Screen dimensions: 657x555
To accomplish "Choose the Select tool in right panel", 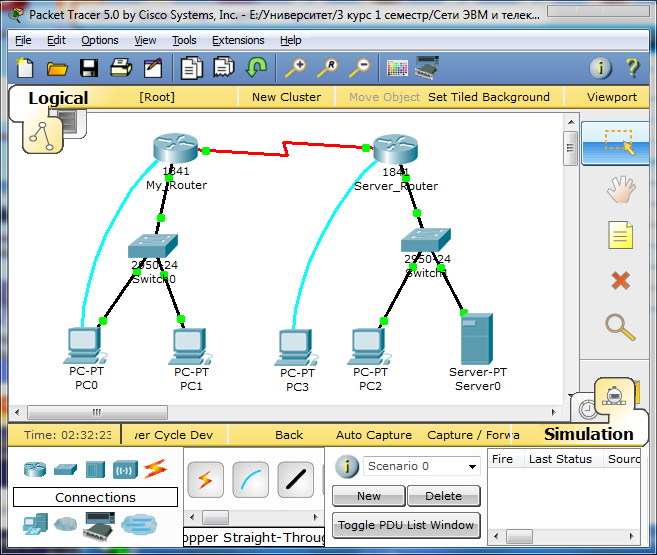I will [618, 143].
